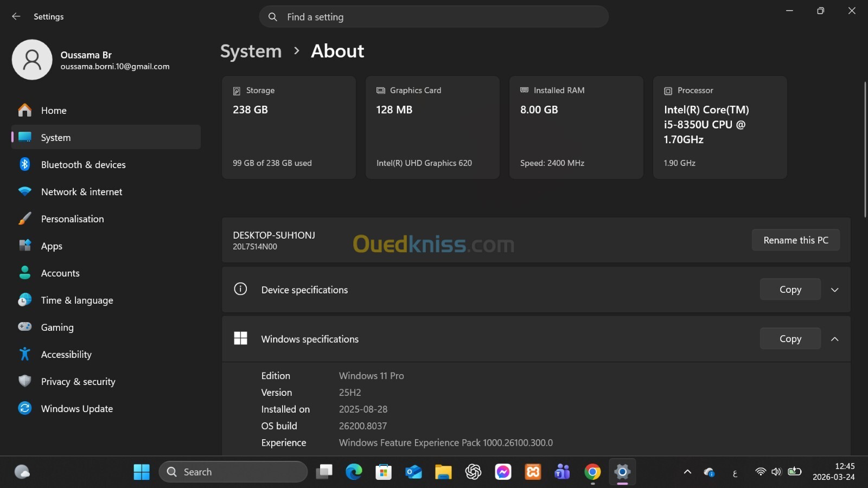Open the Graphics Card info card

(432, 127)
